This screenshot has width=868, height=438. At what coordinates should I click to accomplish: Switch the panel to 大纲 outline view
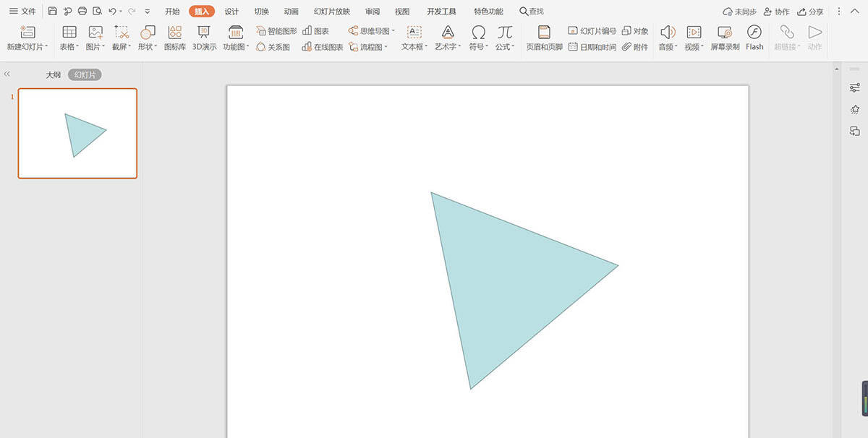tap(54, 75)
